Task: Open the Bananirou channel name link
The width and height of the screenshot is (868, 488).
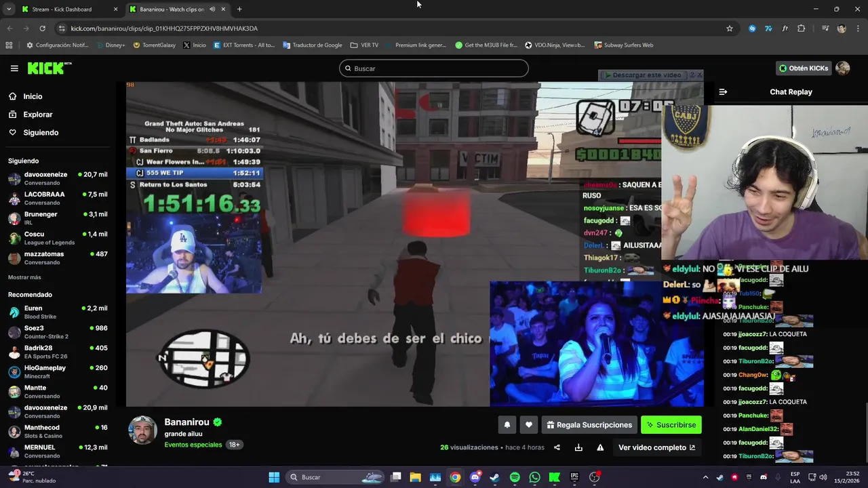Action: tap(186, 422)
